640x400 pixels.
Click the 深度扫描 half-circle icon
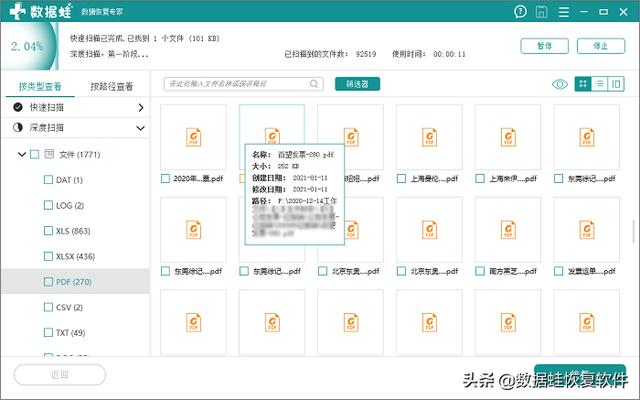[18, 127]
